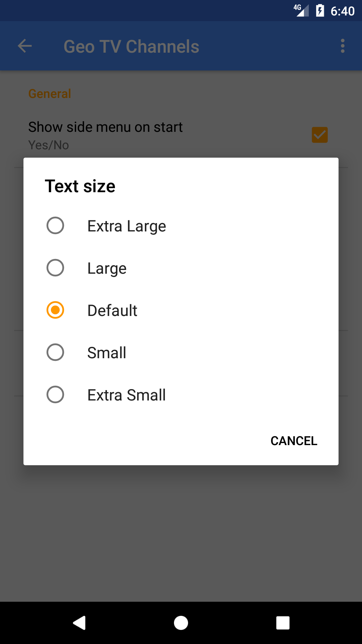
Task: Choose the Large text size option
Action: point(107,268)
